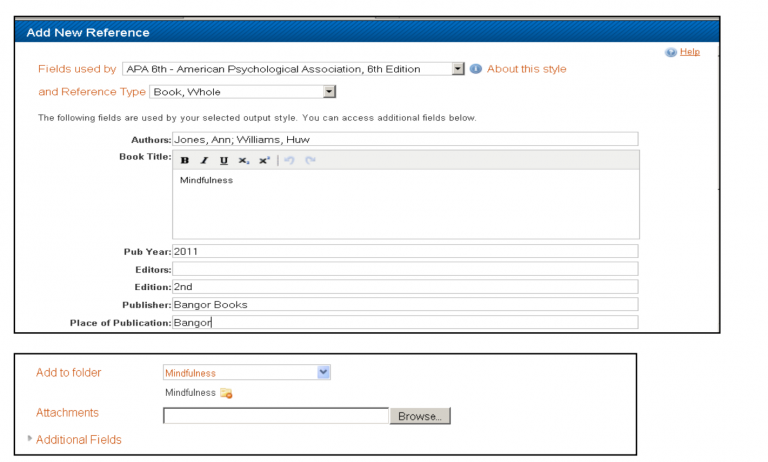Apply superscript formatting in title editor
Screen dimensions: 768x462
click(x=264, y=160)
